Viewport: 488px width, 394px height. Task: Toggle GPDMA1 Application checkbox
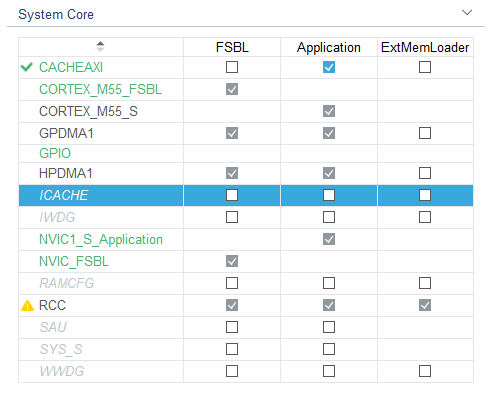[x=329, y=133]
